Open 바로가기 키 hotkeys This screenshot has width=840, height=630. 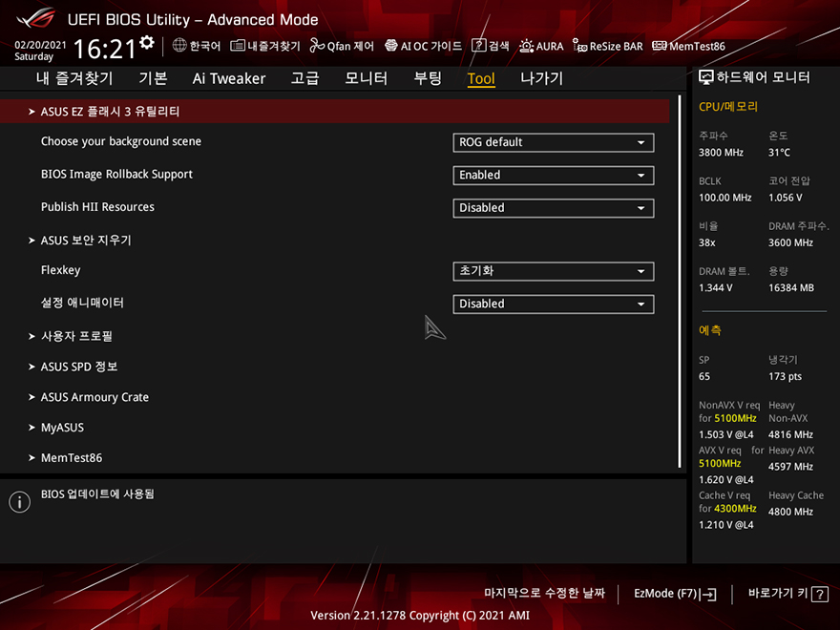point(788,594)
